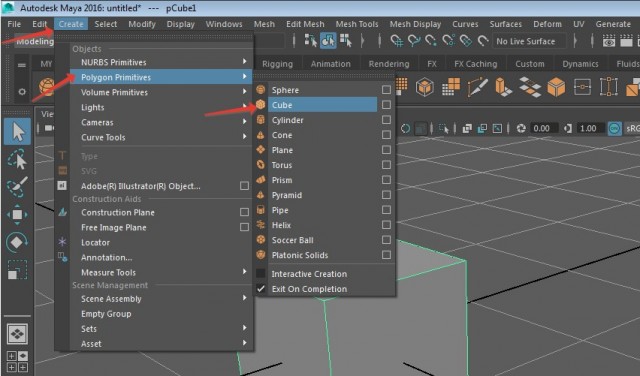Image resolution: width=640 pixels, height=376 pixels.
Task: Pick the Move tool in toolbox
Action: 17,215
